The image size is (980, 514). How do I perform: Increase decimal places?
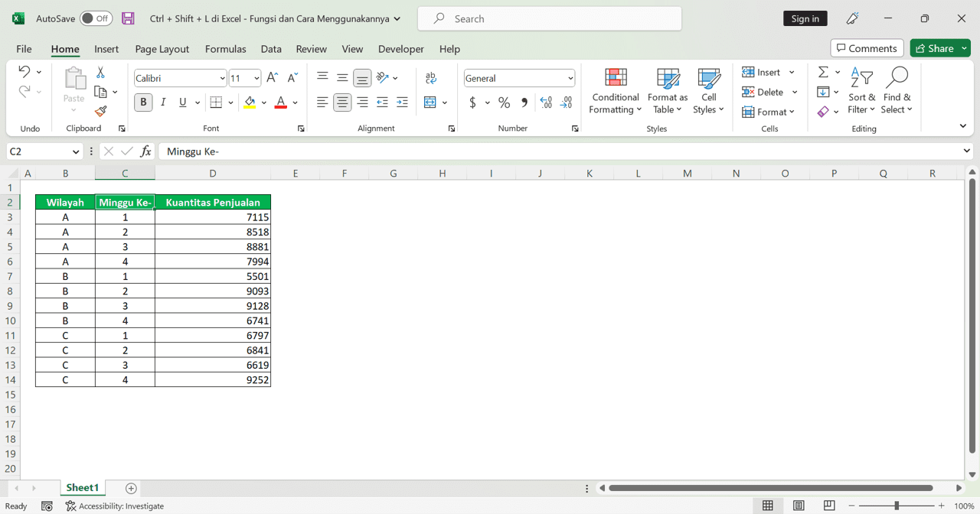[546, 102]
